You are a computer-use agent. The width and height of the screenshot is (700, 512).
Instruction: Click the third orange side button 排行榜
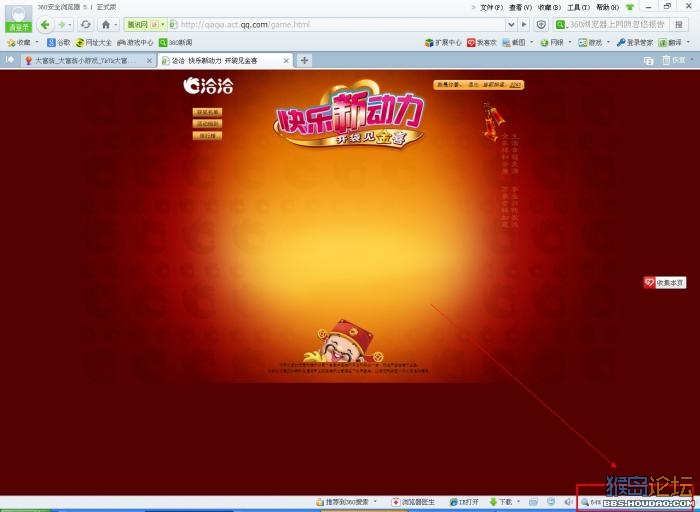click(x=207, y=135)
